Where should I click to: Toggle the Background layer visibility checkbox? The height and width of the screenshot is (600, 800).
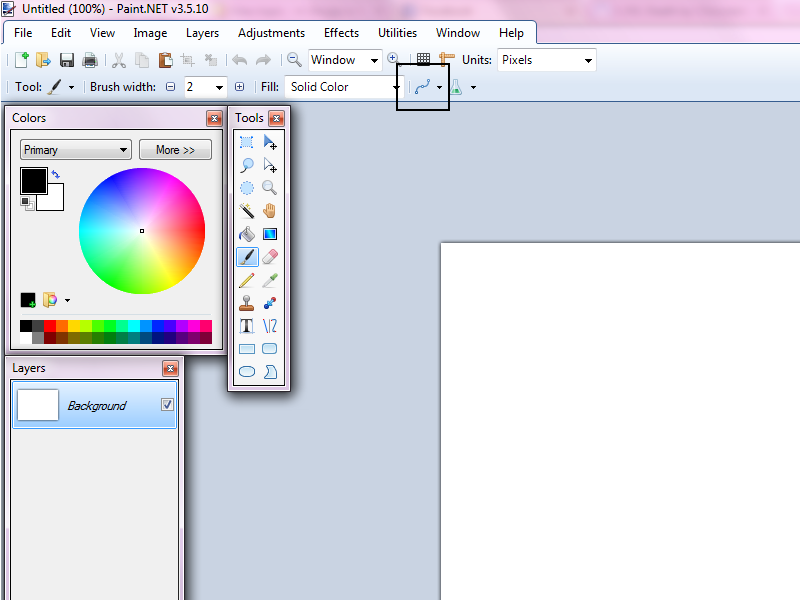(167, 405)
